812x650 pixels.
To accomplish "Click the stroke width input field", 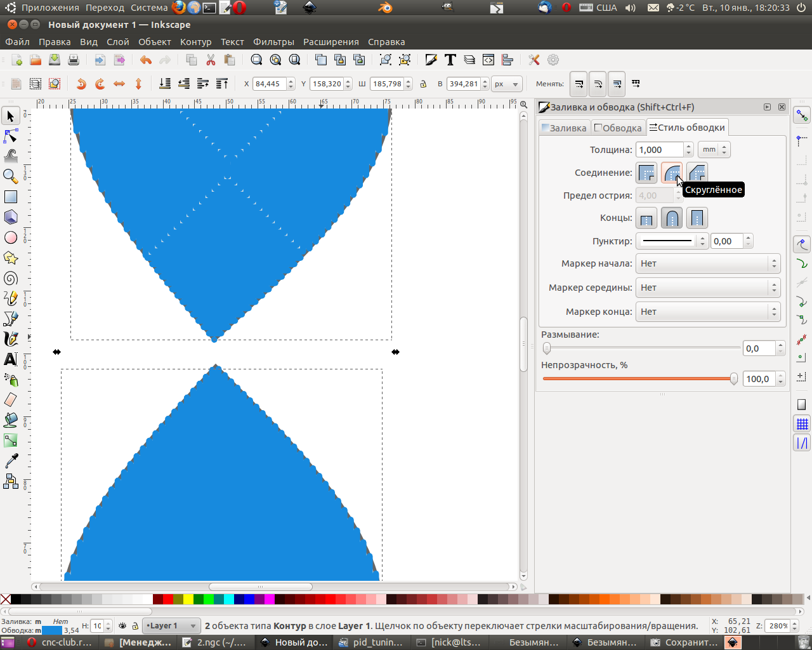I will tap(660, 150).
